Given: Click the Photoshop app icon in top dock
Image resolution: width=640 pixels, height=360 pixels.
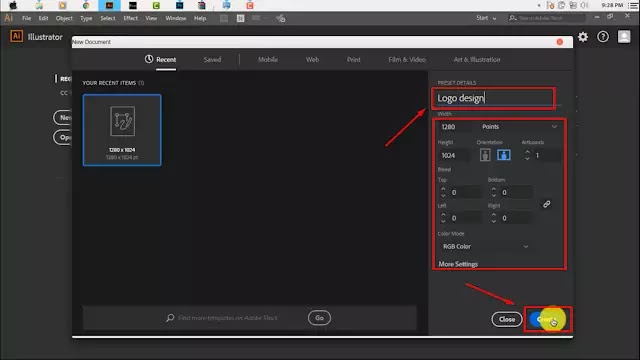Looking at the screenshot, I should click(x=180, y=5).
